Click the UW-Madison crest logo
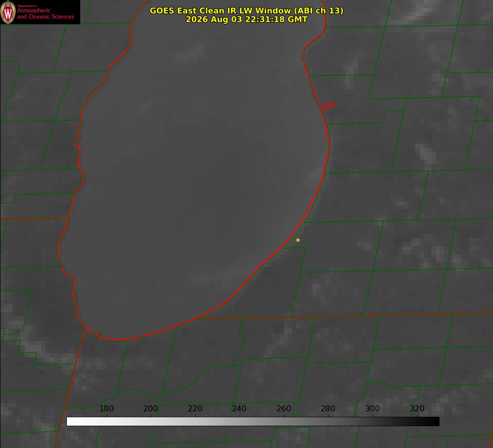 8,12
